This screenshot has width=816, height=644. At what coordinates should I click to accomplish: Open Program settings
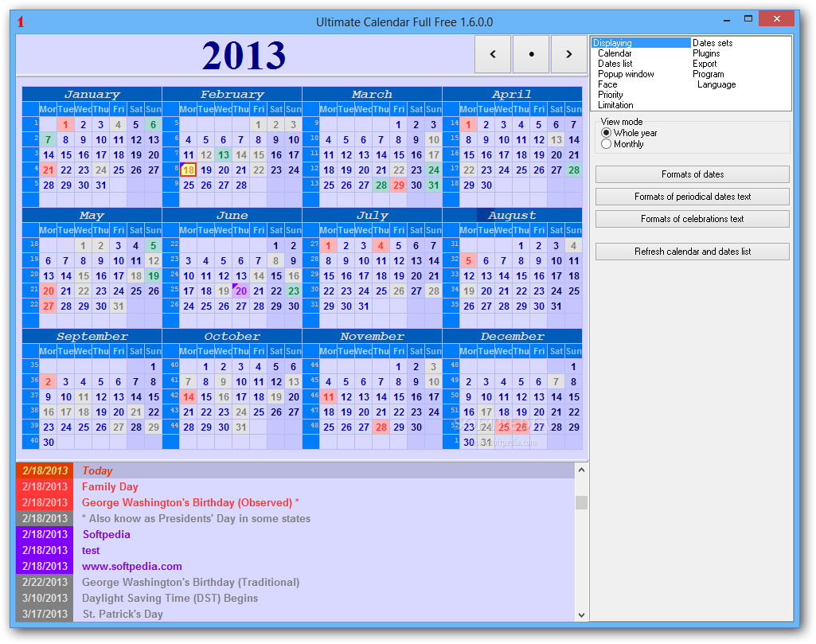pos(708,74)
